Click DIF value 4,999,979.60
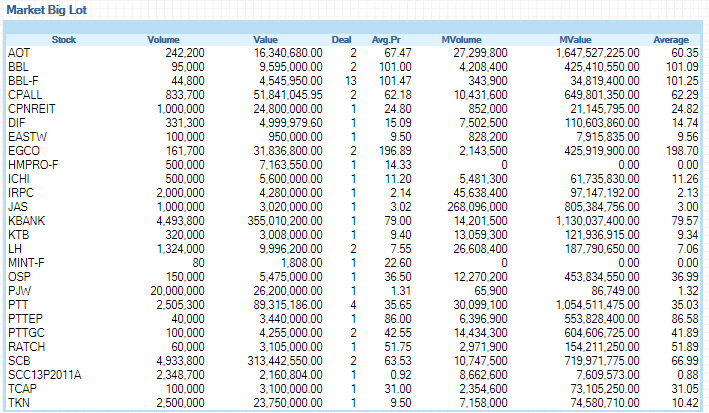The height and width of the screenshot is (413, 709). (291, 123)
